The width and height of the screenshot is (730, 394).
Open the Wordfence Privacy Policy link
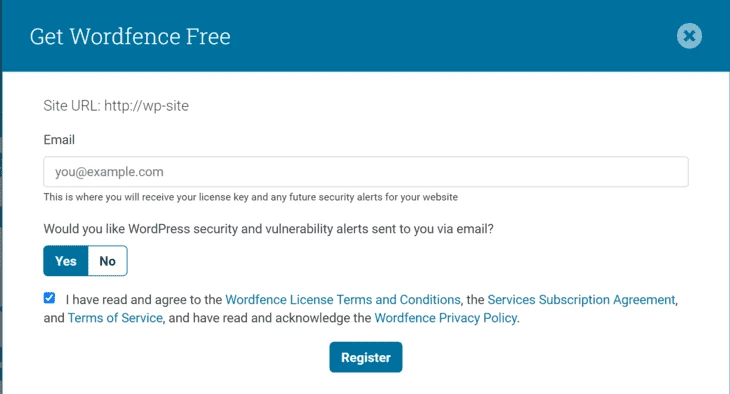pyautogui.click(x=446, y=318)
